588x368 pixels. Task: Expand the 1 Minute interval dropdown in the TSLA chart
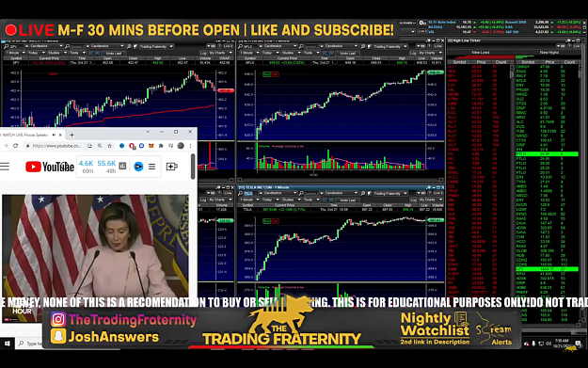pos(250,200)
